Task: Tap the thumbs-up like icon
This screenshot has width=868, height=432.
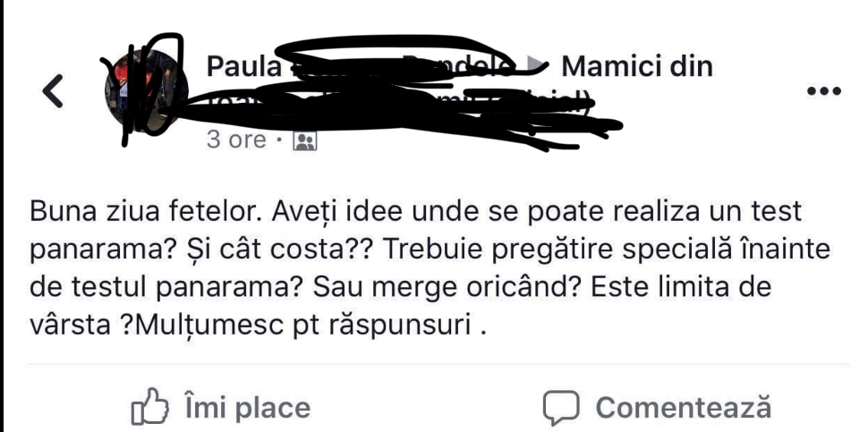Action: point(149,408)
